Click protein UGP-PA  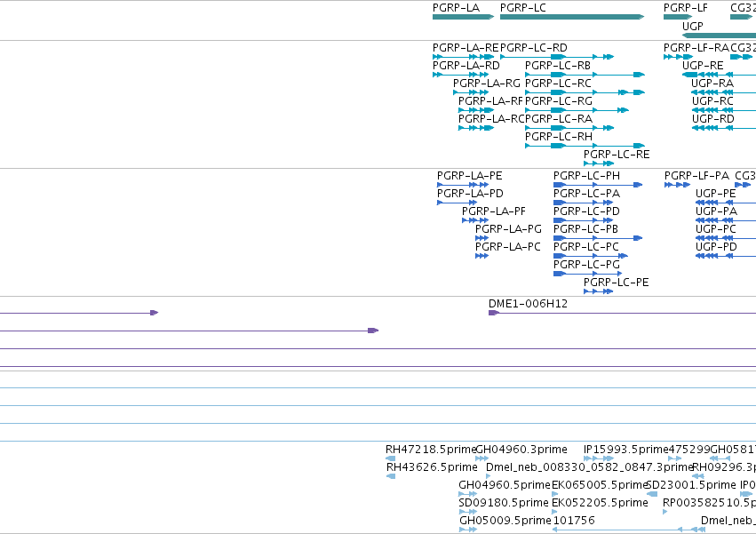(x=726, y=220)
